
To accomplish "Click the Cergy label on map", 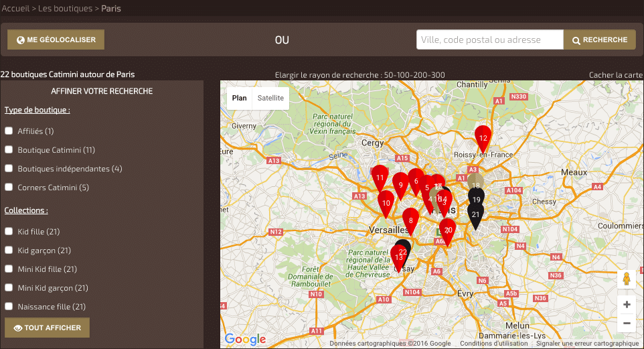I will [372, 143].
